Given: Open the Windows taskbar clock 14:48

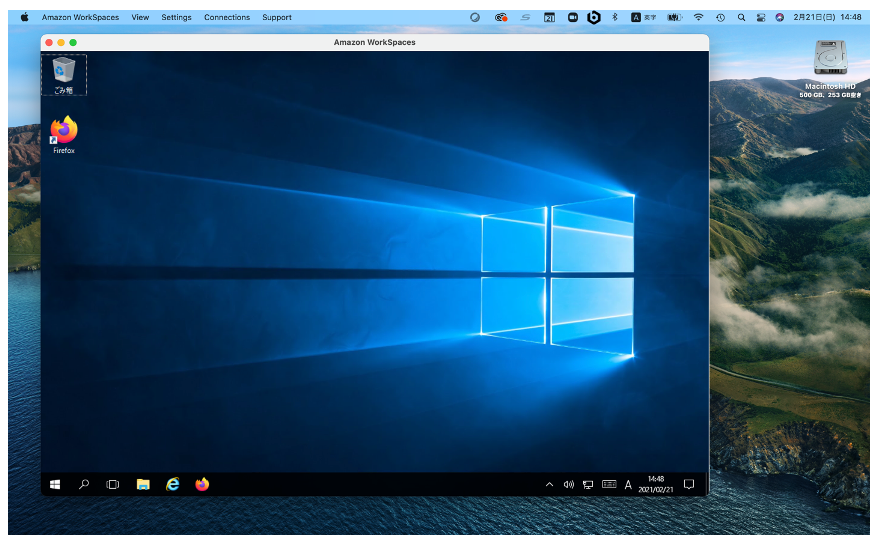Looking at the screenshot, I should coord(656,484).
